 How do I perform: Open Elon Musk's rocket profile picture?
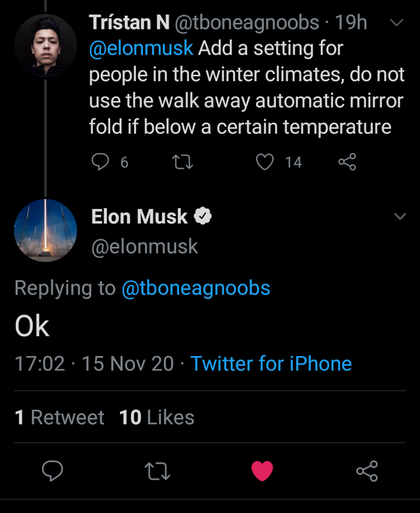pos(45,231)
